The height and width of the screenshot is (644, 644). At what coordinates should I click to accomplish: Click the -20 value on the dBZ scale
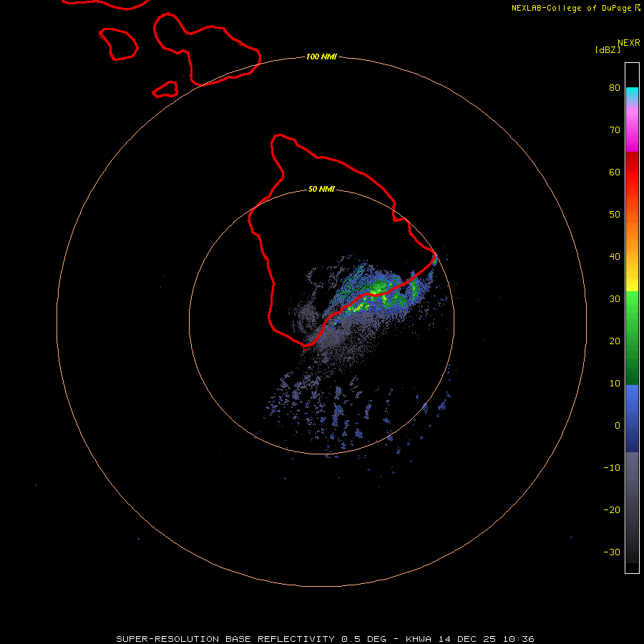[x=612, y=510]
